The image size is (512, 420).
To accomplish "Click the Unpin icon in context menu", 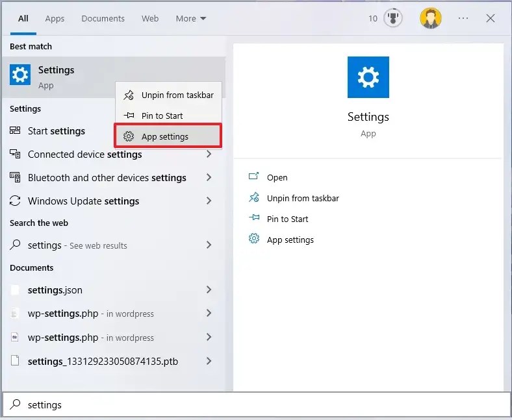I will (129, 95).
